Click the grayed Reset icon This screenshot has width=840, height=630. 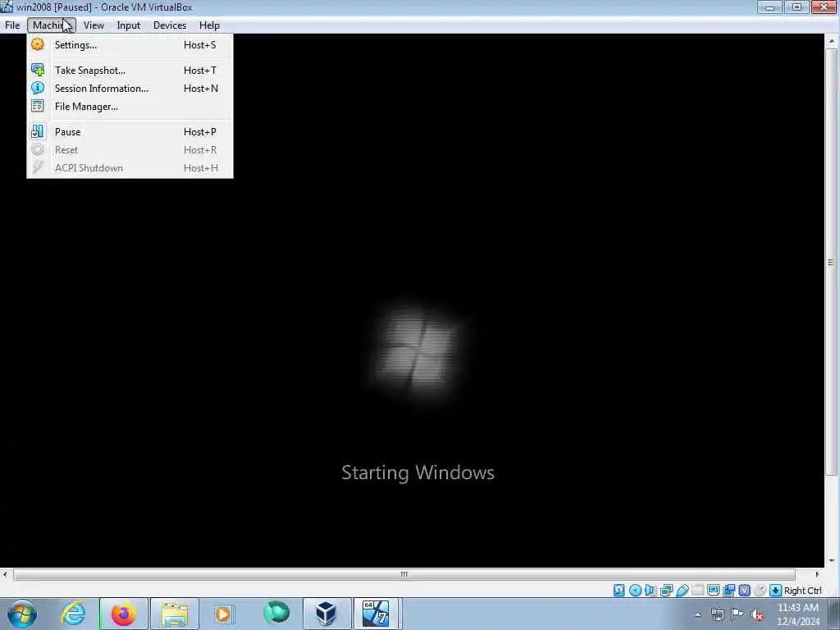pyautogui.click(x=38, y=149)
